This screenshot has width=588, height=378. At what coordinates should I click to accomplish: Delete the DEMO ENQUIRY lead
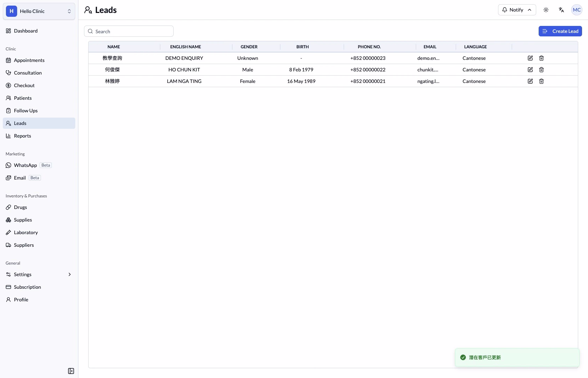[541, 58]
